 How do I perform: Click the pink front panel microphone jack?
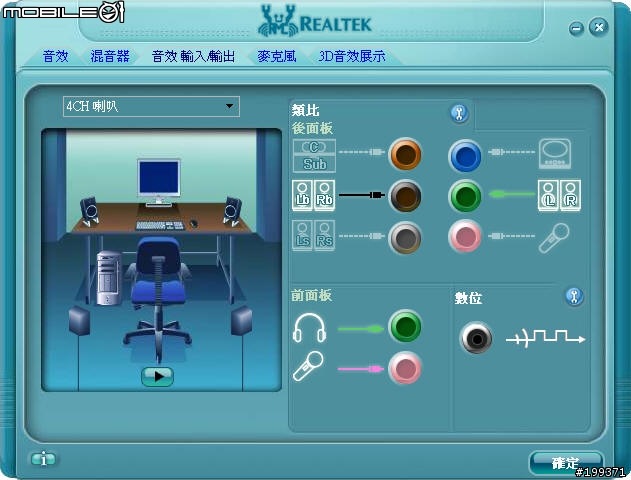click(x=405, y=368)
